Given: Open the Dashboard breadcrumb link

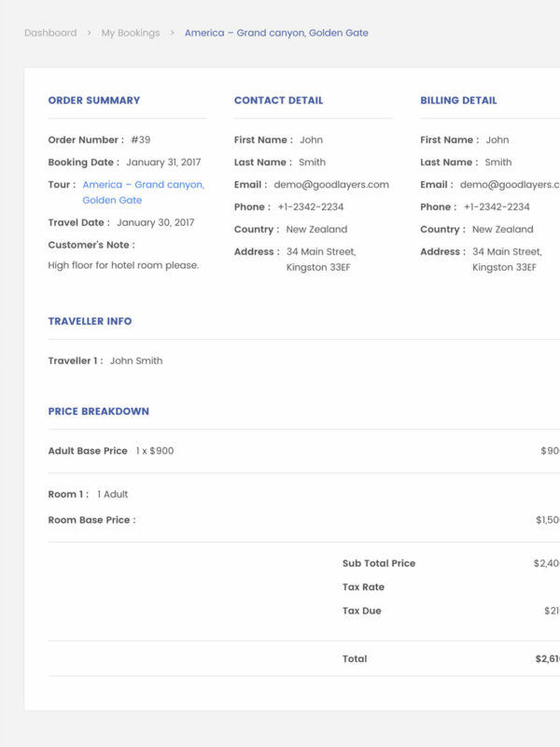Looking at the screenshot, I should click(50, 33).
